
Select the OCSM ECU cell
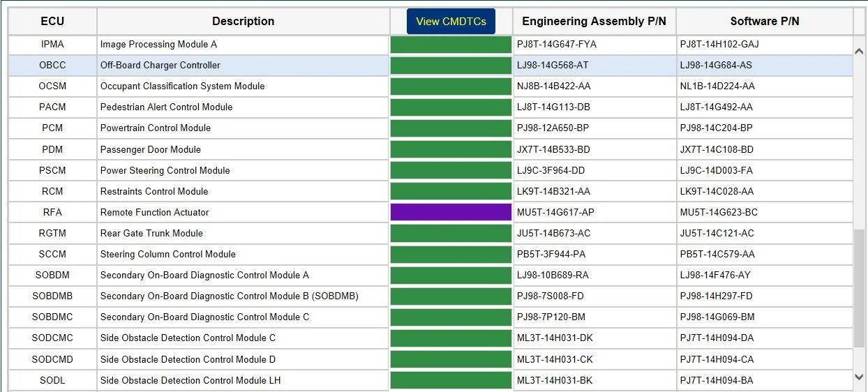pos(52,86)
